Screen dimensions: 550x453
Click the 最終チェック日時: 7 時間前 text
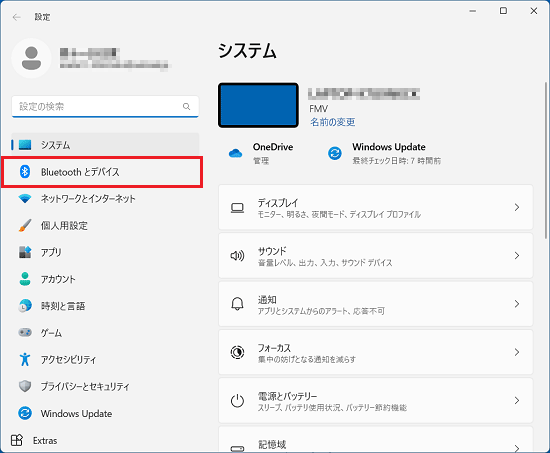click(x=397, y=161)
